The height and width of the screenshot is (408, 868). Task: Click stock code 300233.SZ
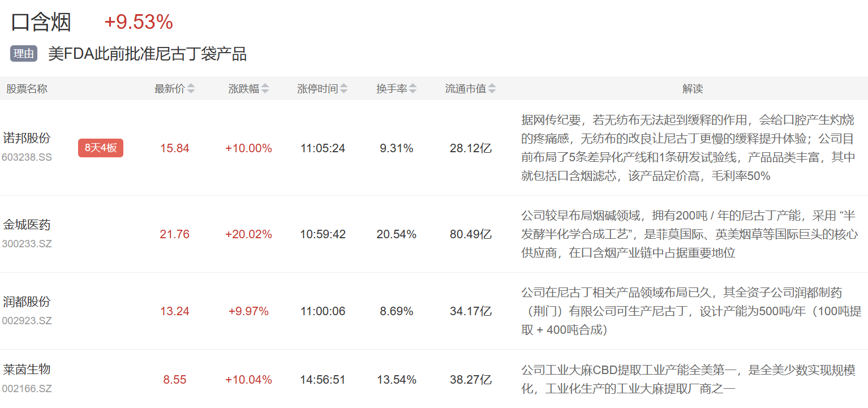[x=27, y=244]
